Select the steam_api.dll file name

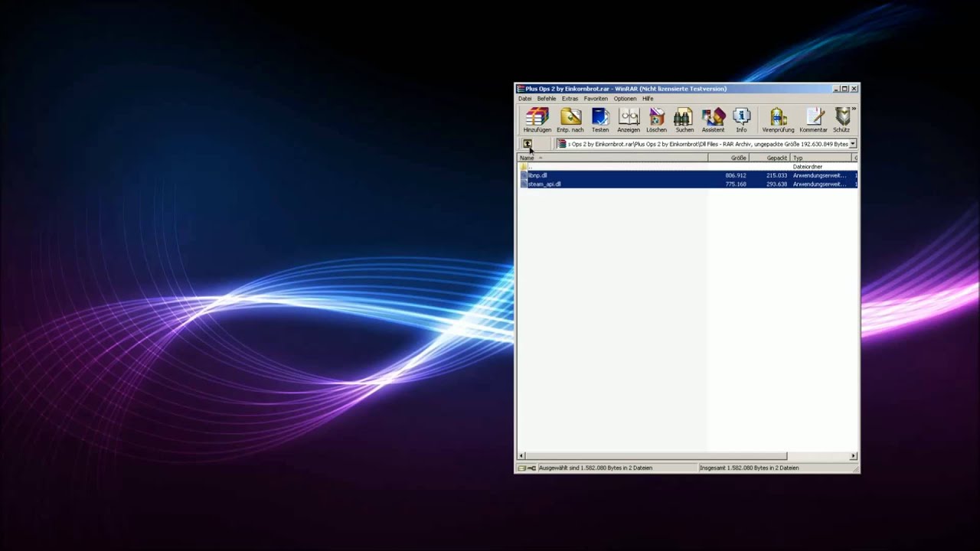point(544,184)
